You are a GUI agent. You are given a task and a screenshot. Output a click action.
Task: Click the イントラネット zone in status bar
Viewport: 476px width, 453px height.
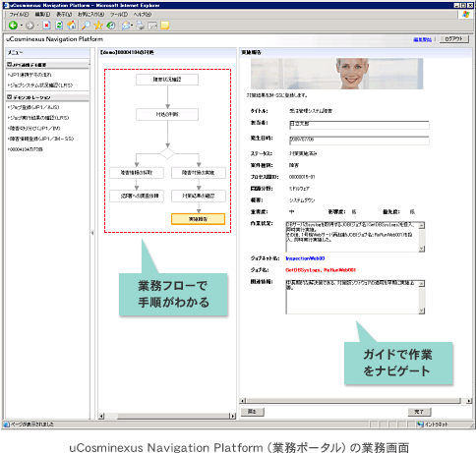point(433,425)
